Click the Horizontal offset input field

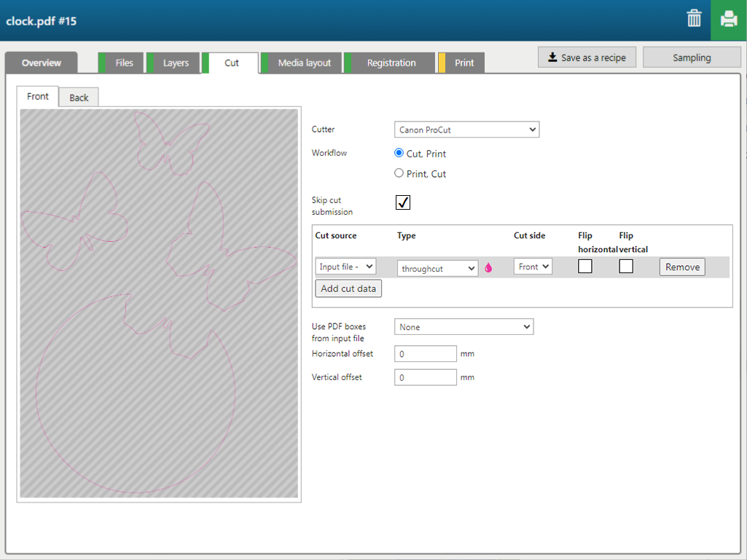426,354
